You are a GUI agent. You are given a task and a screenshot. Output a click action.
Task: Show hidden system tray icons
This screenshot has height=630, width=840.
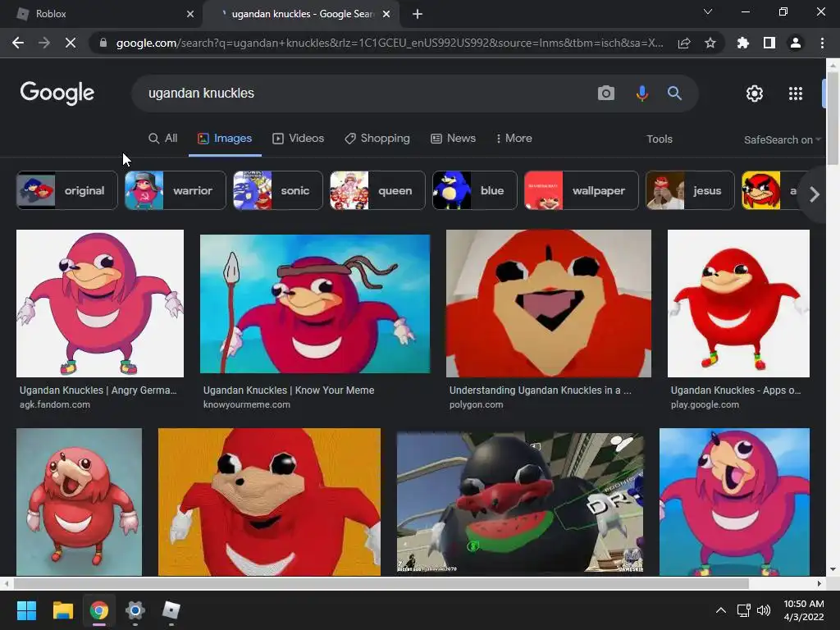pyautogui.click(x=721, y=610)
